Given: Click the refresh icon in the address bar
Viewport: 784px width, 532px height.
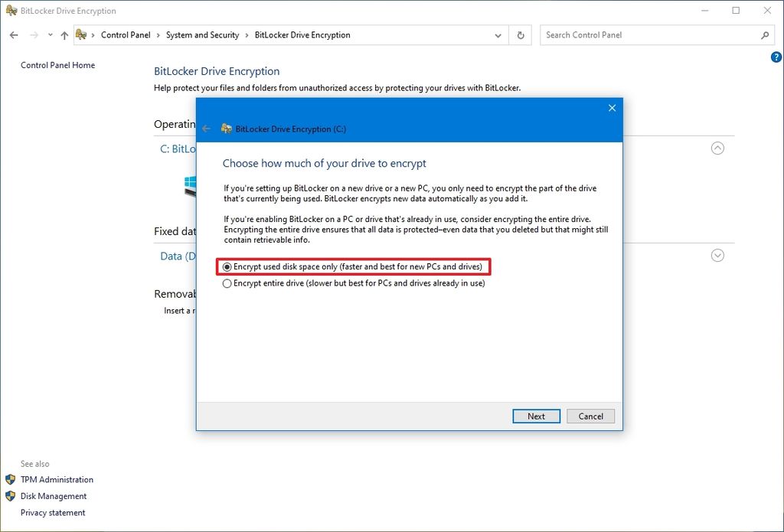Looking at the screenshot, I should click(520, 34).
